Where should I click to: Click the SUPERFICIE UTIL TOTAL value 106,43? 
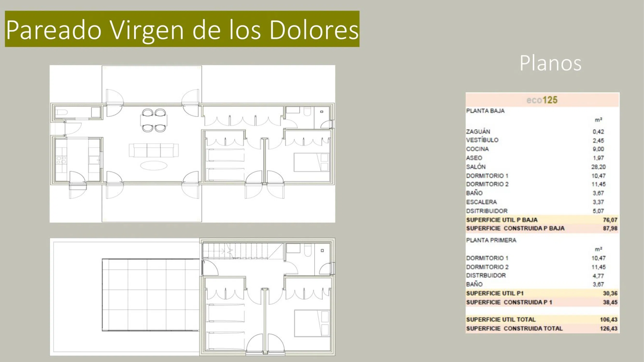point(608,320)
